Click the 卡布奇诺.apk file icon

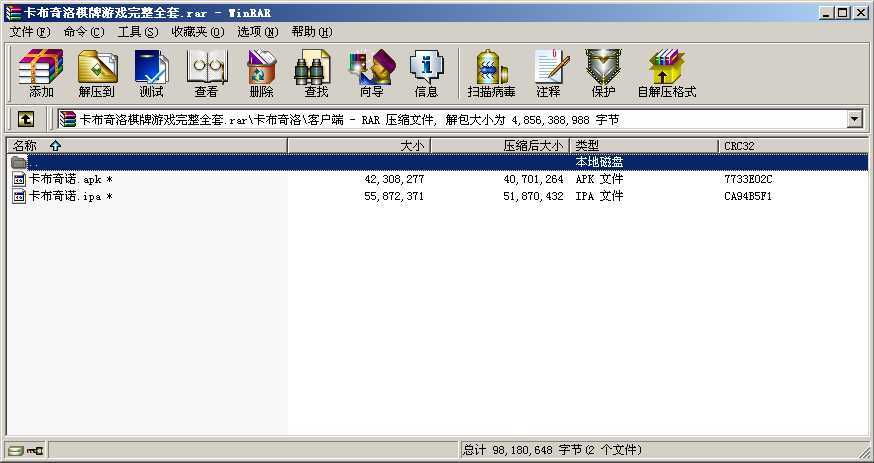tap(19, 179)
